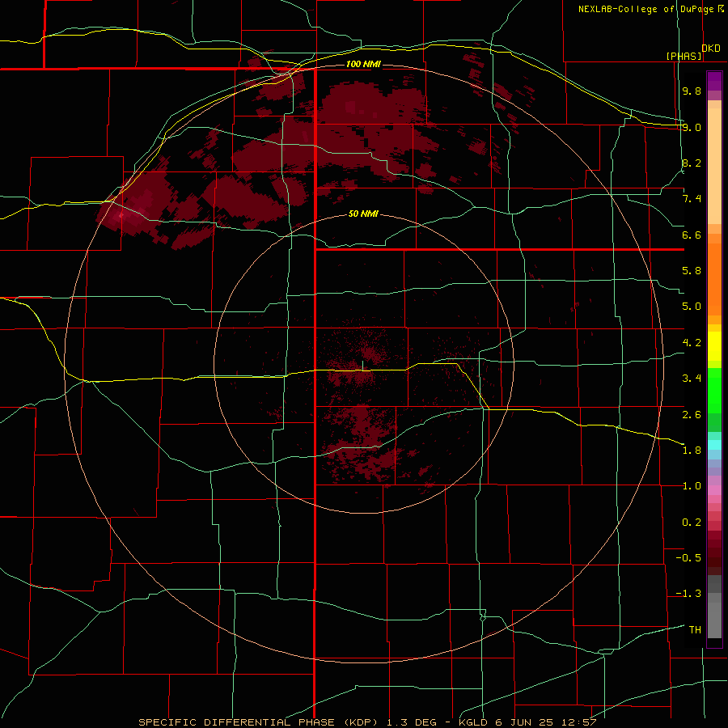Viewport: 728px width, 728px height.
Task: Select the purple swatch atop the color scale
Action: click(x=714, y=81)
